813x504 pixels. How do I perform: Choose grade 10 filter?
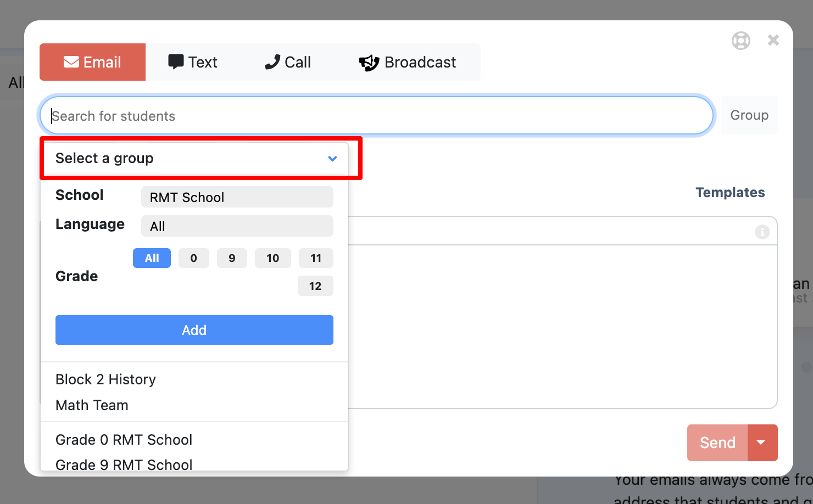pyautogui.click(x=272, y=258)
